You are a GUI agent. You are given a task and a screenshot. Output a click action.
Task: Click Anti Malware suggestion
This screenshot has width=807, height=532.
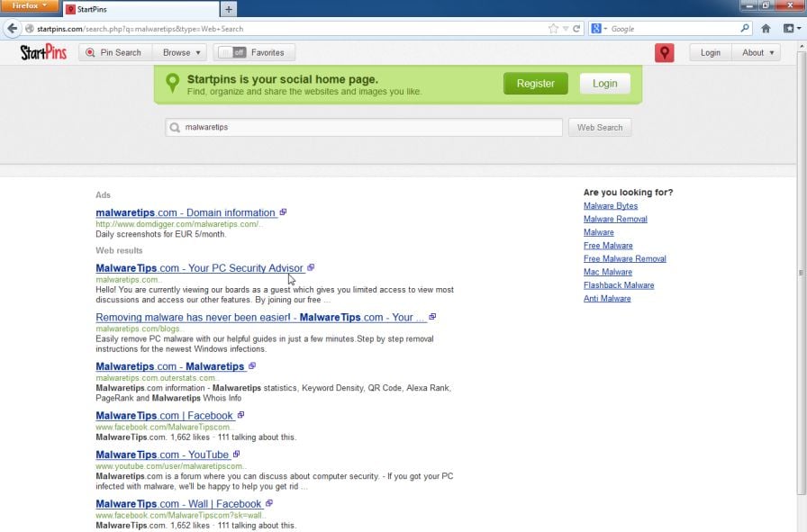coord(607,299)
